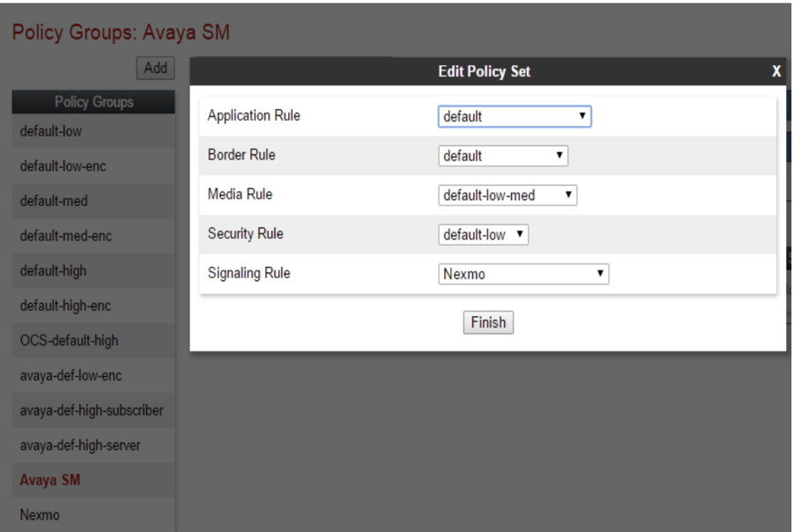The width and height of the screenshot is (793, 532).
Task: Select the default-high-enc policy group
Action: [x=93, y=306]
